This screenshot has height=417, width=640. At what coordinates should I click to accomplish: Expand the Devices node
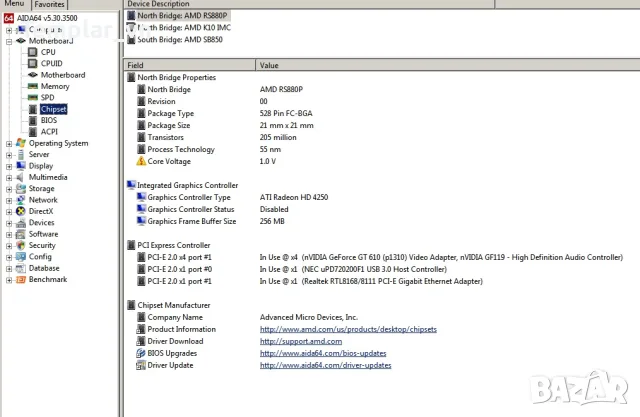point(9,224)
